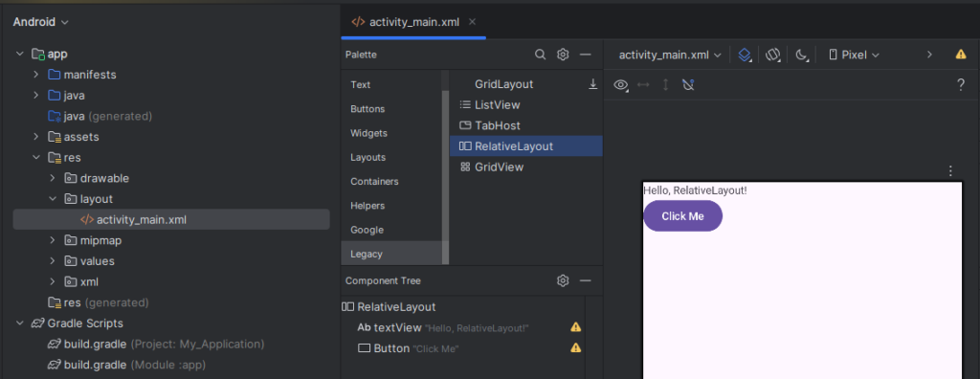Click the vertical expand arrows icon
Viewport: 980px width, 379px height.
(x=666, y=84)
